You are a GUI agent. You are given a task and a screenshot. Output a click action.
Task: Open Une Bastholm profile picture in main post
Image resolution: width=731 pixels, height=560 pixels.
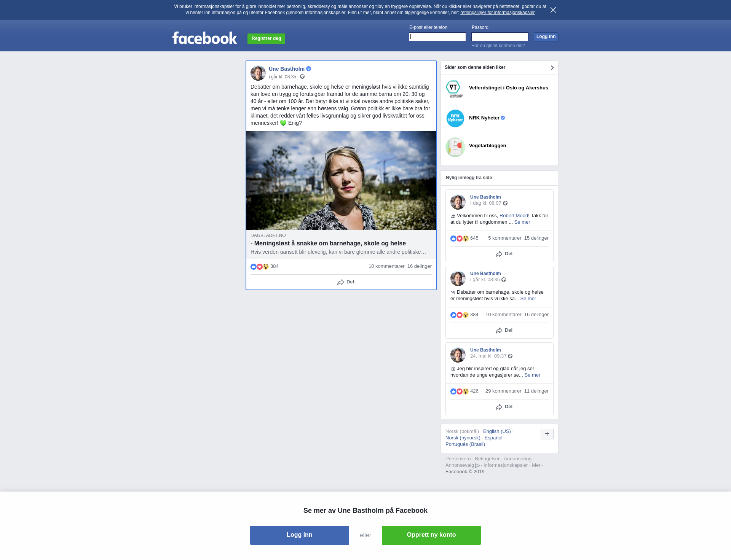(x=258, y=73)
